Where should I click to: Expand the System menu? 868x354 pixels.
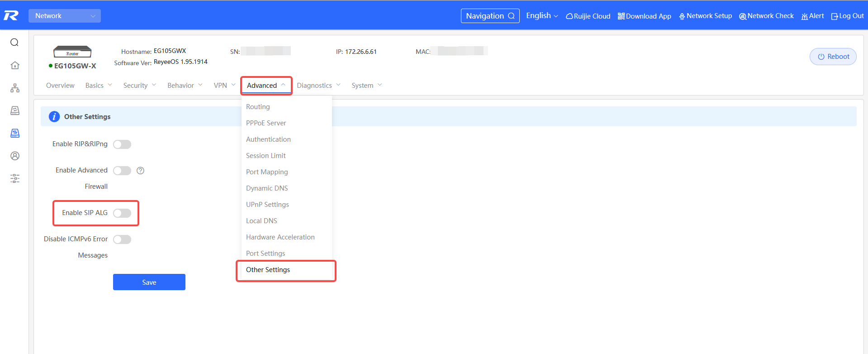[367, 86]
